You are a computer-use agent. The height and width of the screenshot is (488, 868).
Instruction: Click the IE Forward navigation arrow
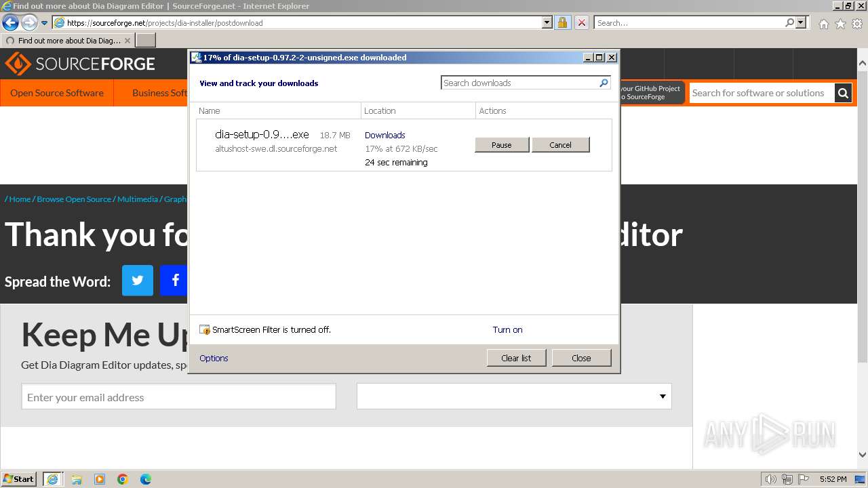[29, 22]
